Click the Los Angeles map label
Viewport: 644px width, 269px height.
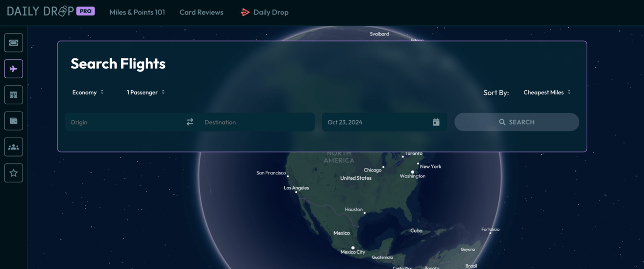pos(296,188)
